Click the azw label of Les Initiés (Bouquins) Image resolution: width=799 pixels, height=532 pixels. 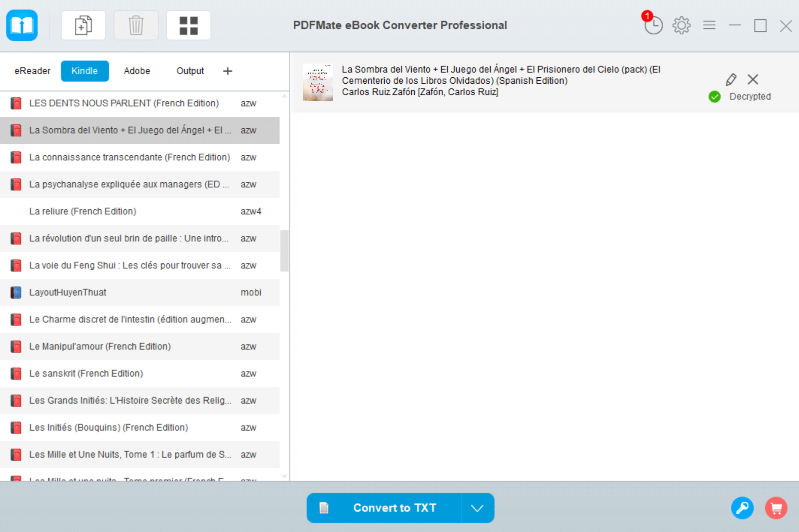click(x=248, y=428)
